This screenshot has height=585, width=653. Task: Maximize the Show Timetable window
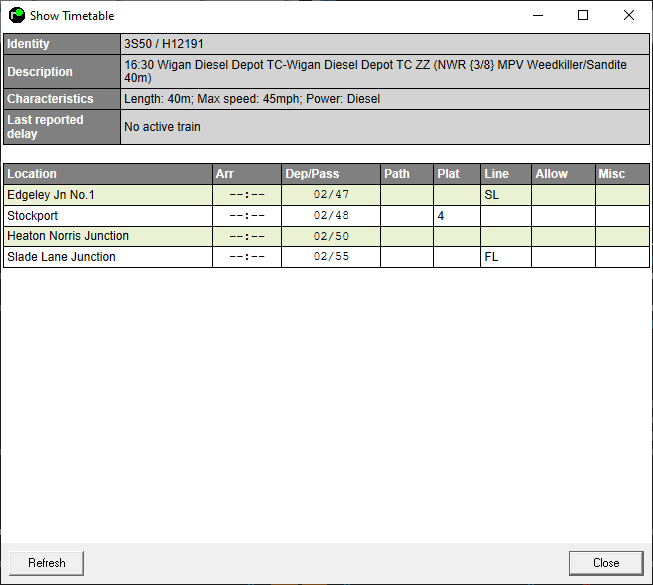coord(583,15)
